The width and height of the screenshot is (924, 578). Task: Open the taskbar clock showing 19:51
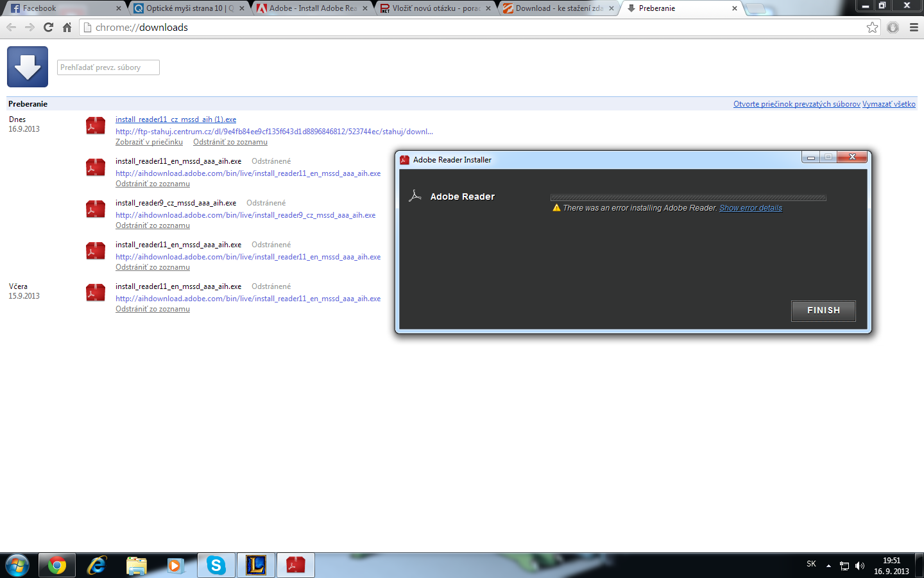pos(891,566)
